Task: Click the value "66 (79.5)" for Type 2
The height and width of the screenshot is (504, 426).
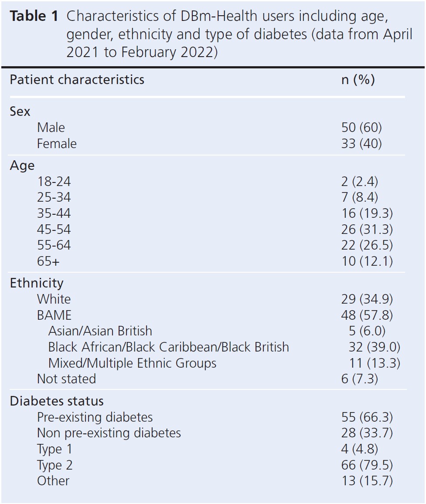Action: click(367, 465)
